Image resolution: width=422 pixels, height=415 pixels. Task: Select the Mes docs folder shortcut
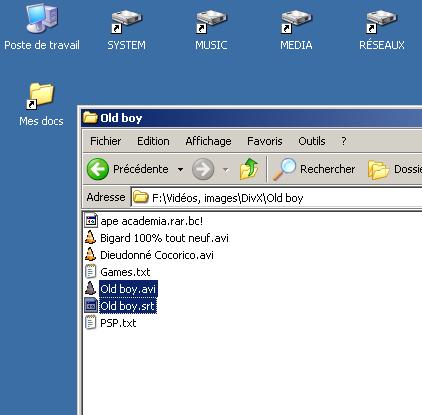[x=41, y=104]
